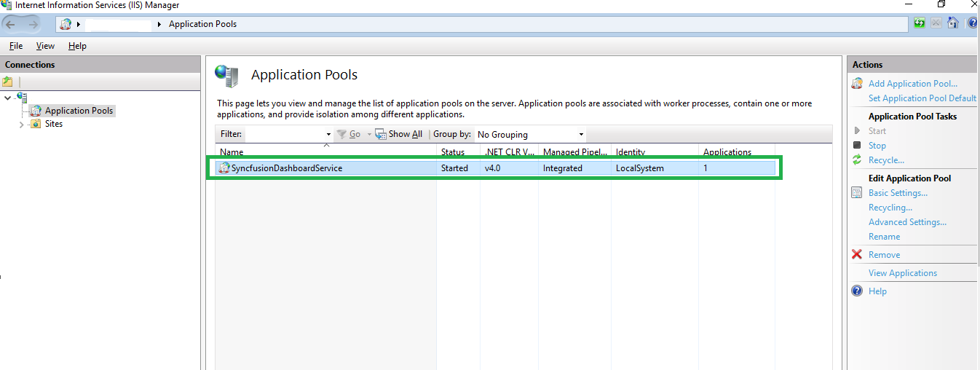Sort by the Managed Pipeline column header
The width and height of the screenshot is (980, 370).
click(575, 152)
